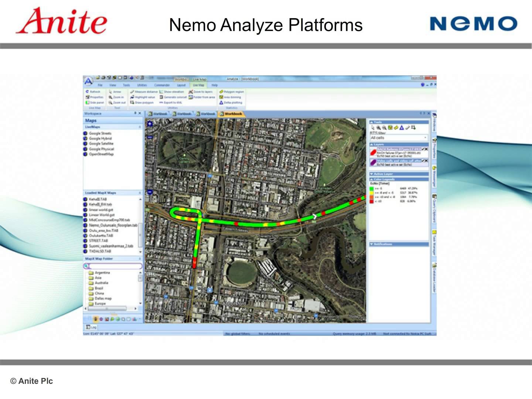
Task: Expand the Notifications section
Action: [372, 244]
